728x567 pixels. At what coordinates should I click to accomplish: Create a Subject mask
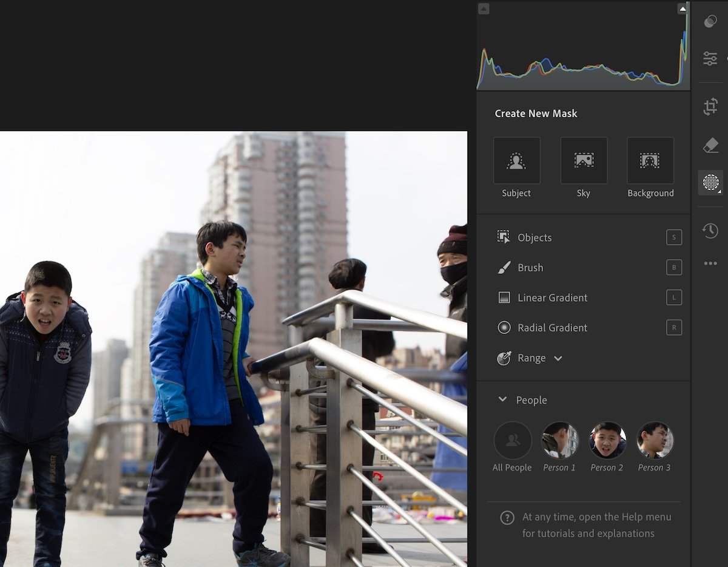coord(516,160)
